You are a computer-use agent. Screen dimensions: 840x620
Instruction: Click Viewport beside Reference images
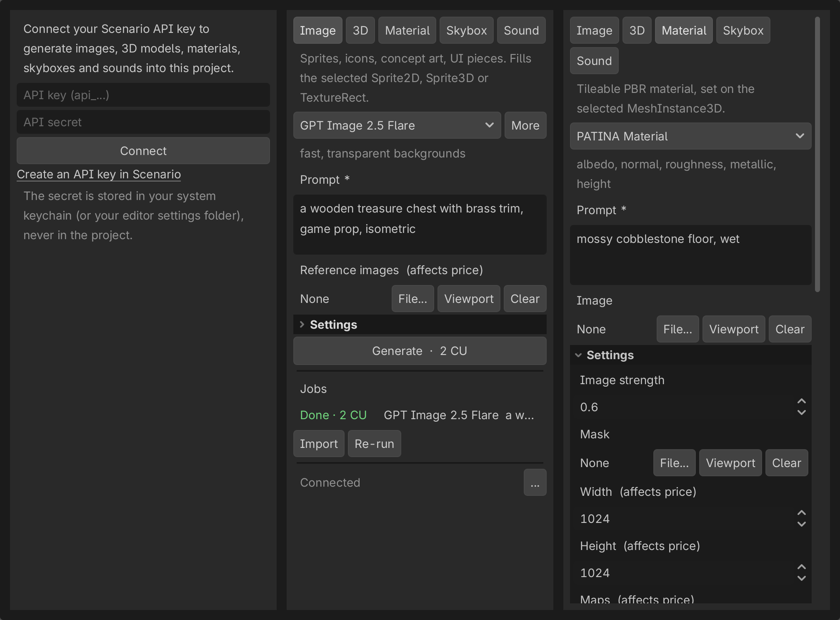click(469, 299)
